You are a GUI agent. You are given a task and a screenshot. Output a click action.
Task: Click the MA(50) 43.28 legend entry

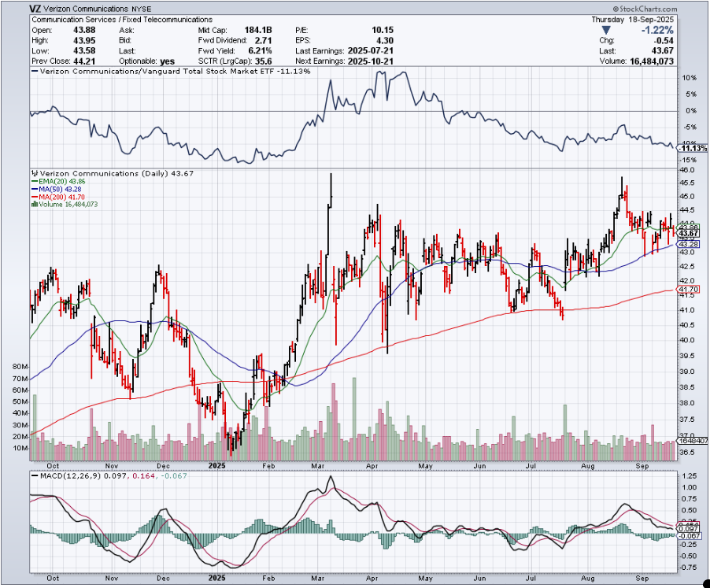coord(61,189)
